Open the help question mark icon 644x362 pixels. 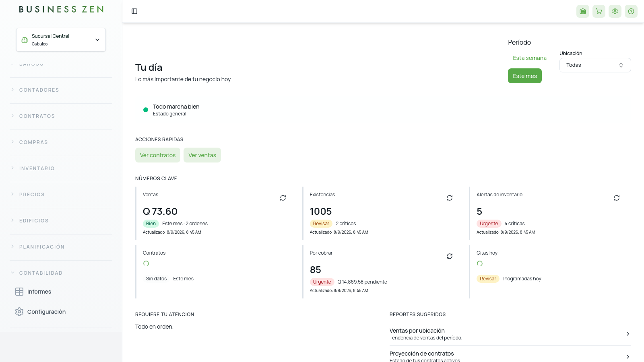631,11
